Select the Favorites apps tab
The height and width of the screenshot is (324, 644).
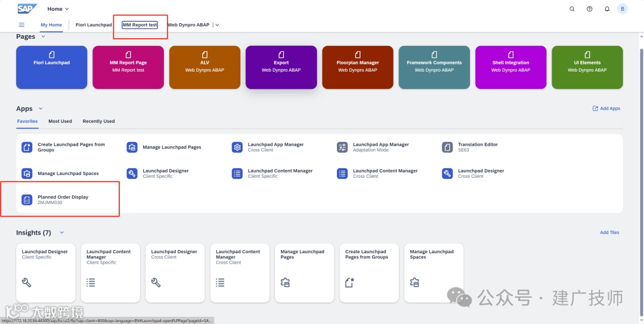click(x=27, y=121)
